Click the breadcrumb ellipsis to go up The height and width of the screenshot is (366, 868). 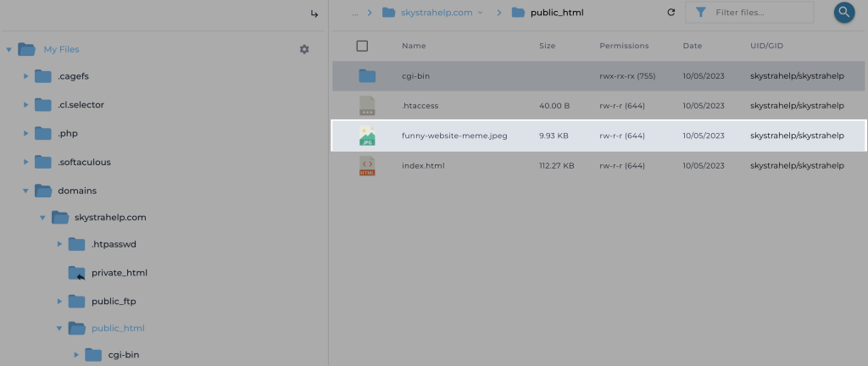click(354, 13)
